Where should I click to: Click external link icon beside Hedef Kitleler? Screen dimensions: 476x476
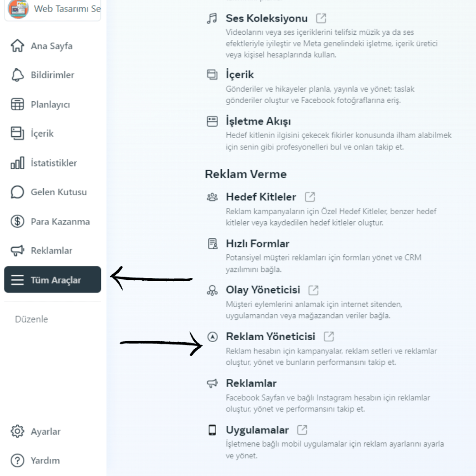click(x=310, y=197)
